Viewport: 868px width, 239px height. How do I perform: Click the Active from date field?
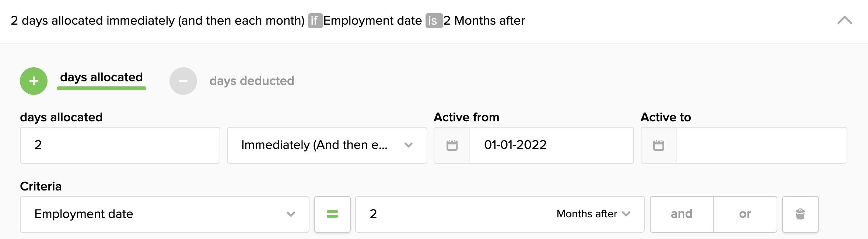551,145
